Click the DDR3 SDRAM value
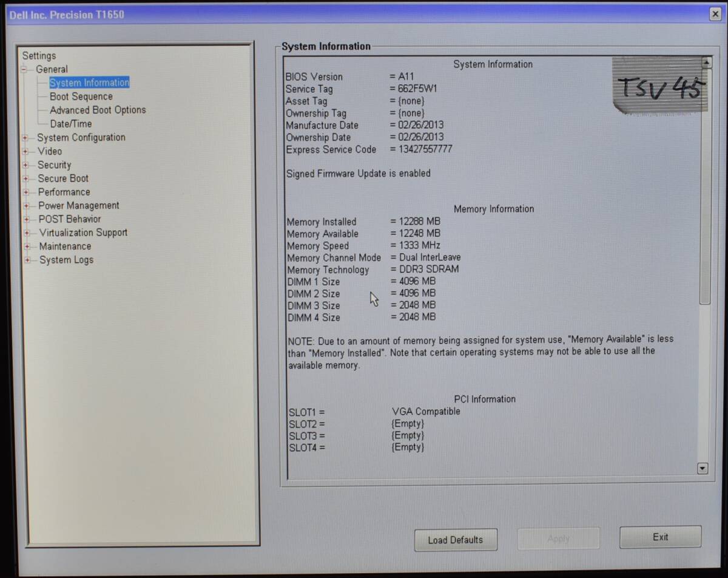The image size is (728, 578). 429,269
